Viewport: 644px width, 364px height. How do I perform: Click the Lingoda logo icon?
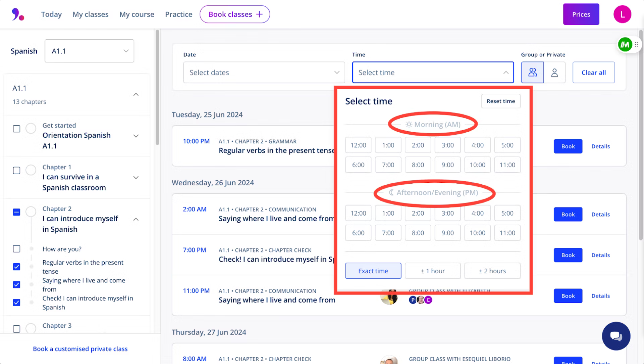coord(18,14)
